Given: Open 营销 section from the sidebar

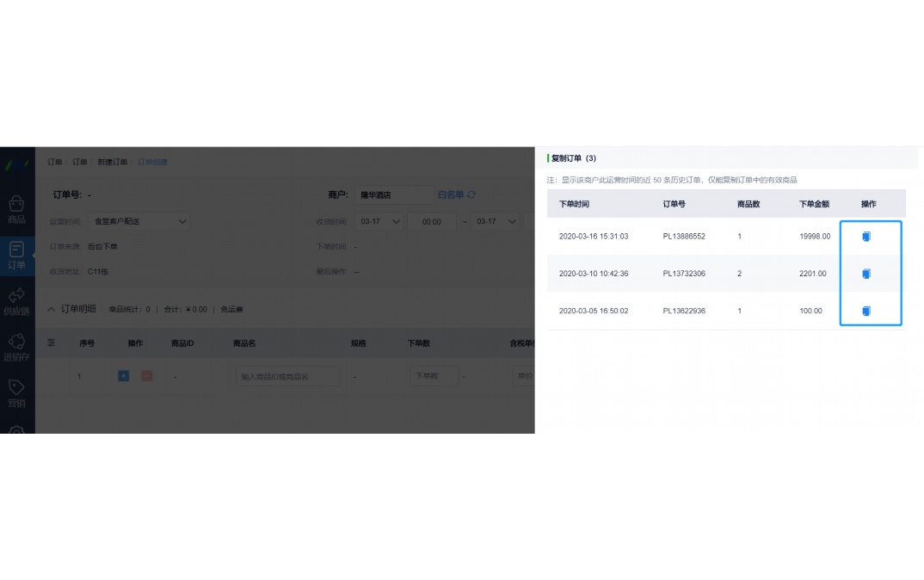Looking at the screenshot, I should click(x=16, y=392).
